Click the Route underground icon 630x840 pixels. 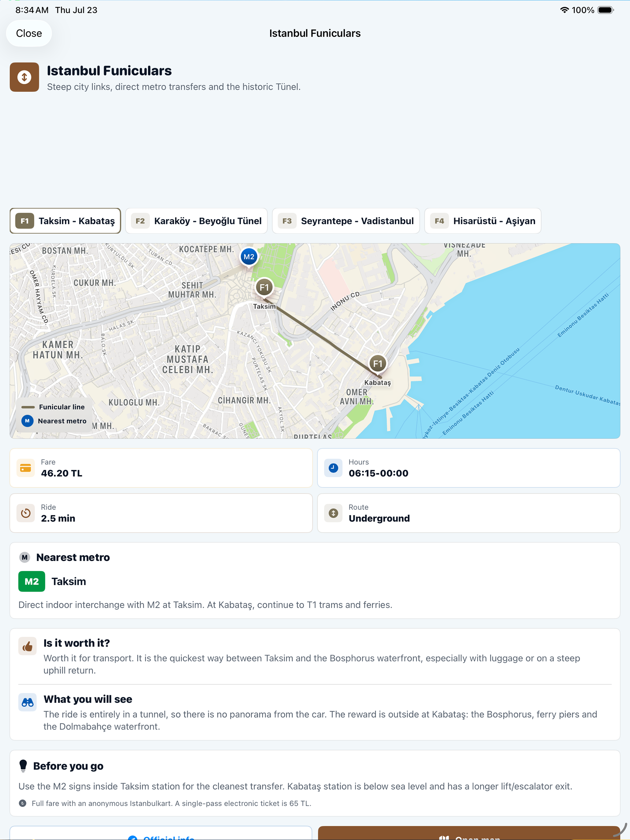(333, 513)
